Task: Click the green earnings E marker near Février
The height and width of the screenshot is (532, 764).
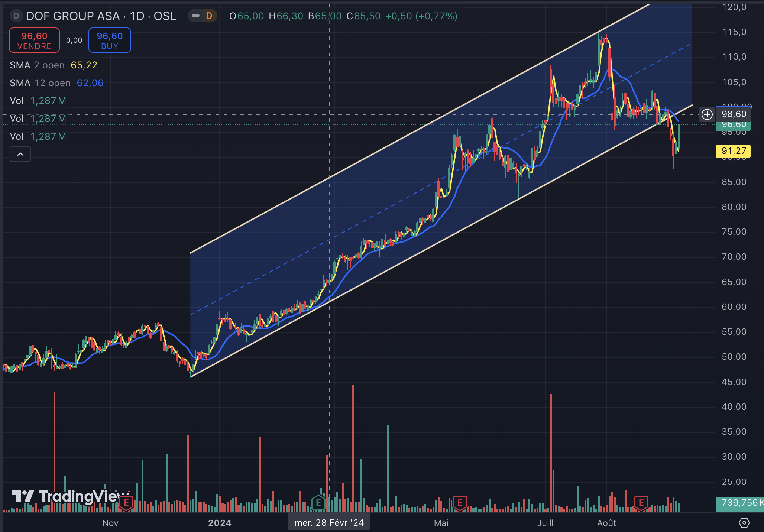Action: 318,503
